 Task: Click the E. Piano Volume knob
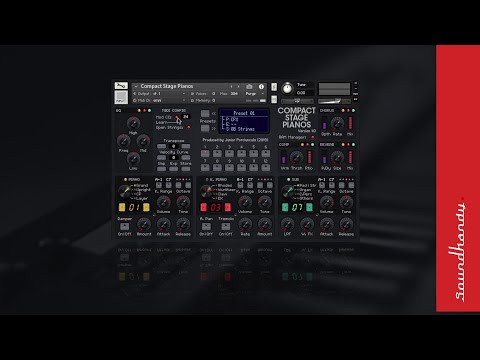pos(245,202)
